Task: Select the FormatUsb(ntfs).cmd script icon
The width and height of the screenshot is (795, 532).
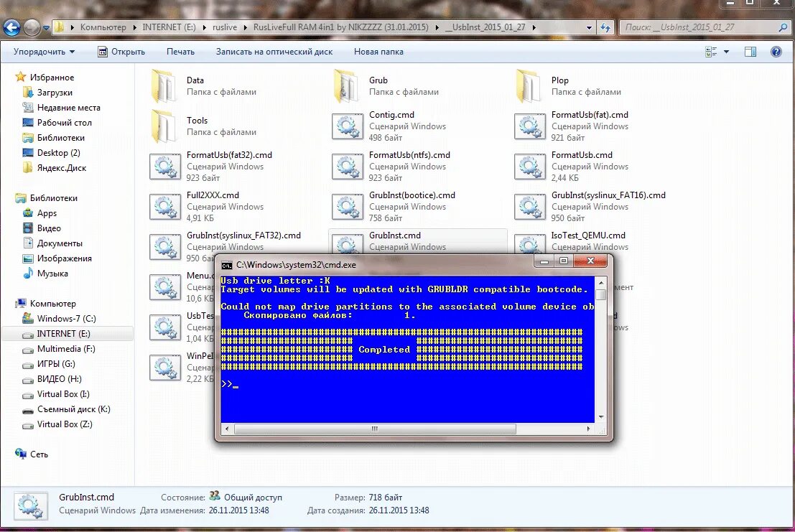Action: click(348, 166)
